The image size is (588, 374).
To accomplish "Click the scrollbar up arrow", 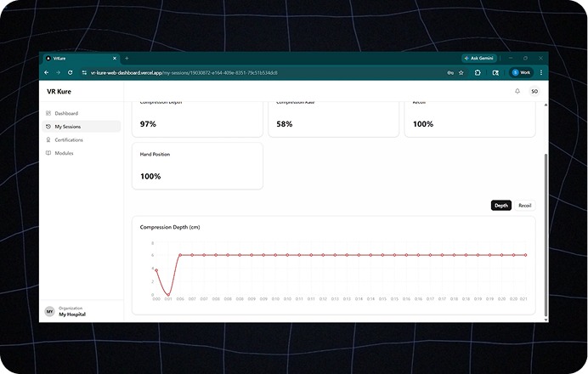I will point(546,105).
